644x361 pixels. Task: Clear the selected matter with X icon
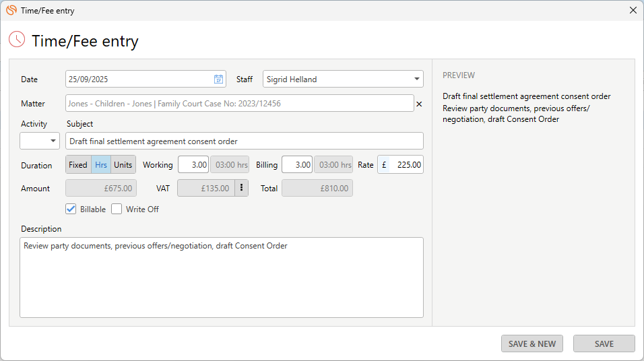pyautogui.click(x=419, y=104)
